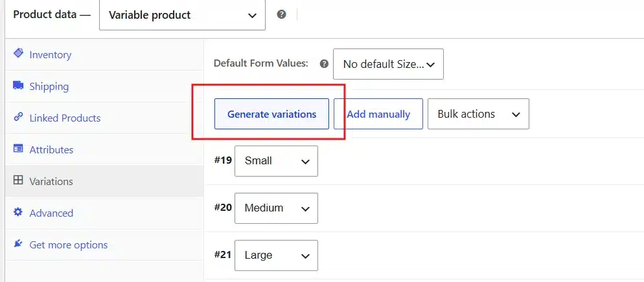Viewport: 644px width, 282px height.
Task: Click the Inventory tag icon
Action: tap(18, 53)
